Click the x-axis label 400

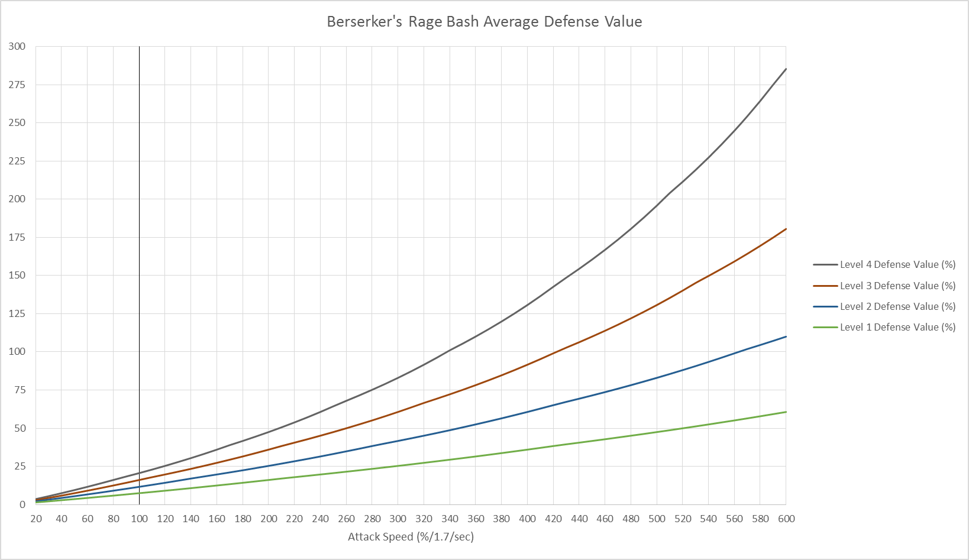(528, 519)
